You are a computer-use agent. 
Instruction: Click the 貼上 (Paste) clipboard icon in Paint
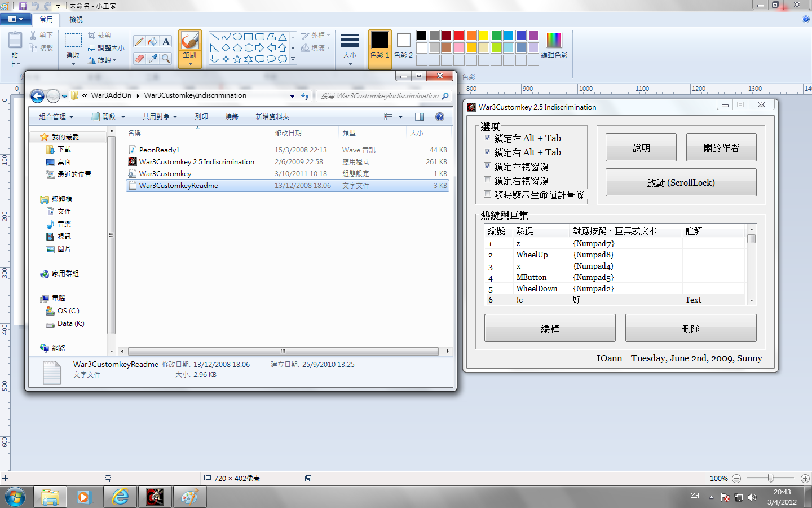tap(15, 41)
